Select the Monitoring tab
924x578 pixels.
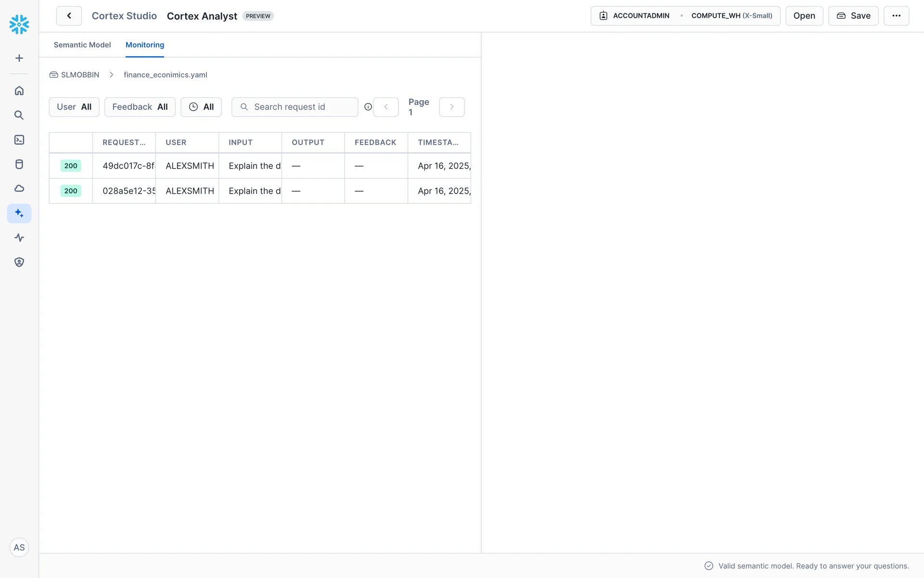pos(145,45)
